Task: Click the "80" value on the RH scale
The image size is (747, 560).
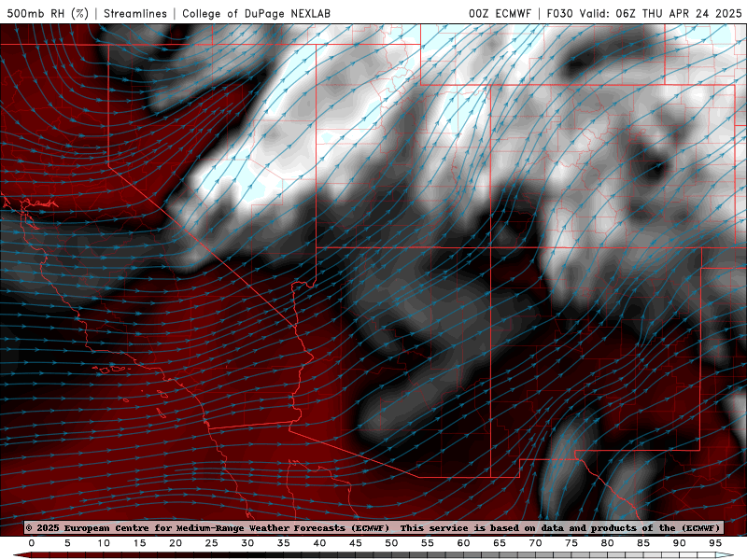Action: tap(607, 543)
